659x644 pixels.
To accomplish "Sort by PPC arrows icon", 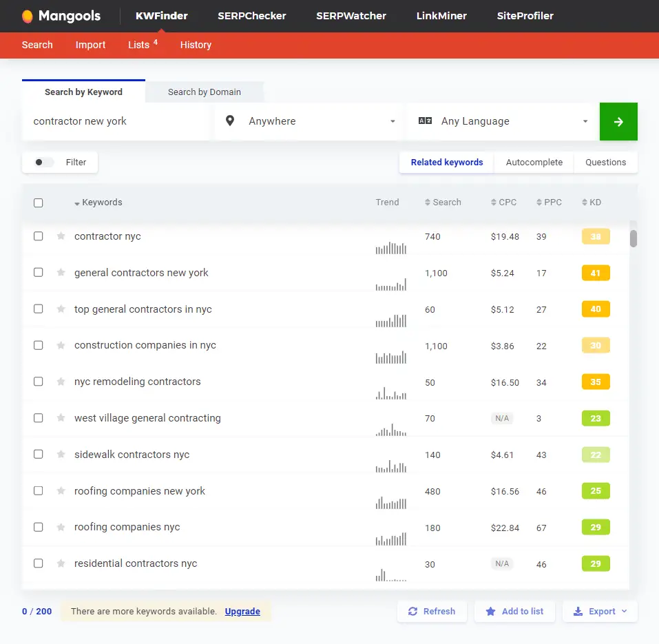I will point(539,202).
